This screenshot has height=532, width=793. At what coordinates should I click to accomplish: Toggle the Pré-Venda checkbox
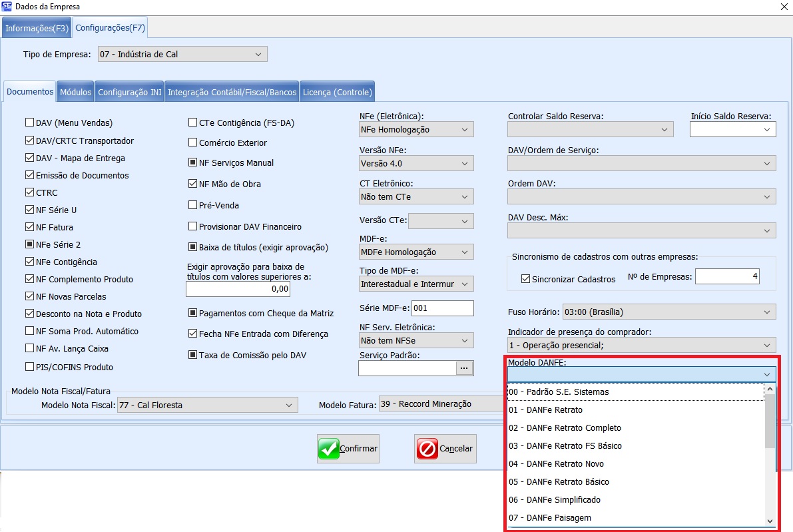[193, 205]
